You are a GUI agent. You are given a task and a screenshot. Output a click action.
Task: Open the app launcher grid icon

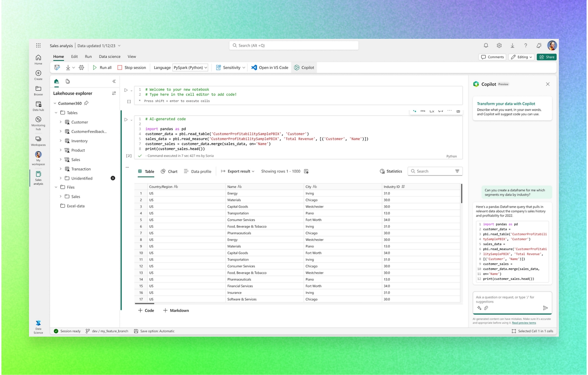pyautogui.click(x=38, y=46)
